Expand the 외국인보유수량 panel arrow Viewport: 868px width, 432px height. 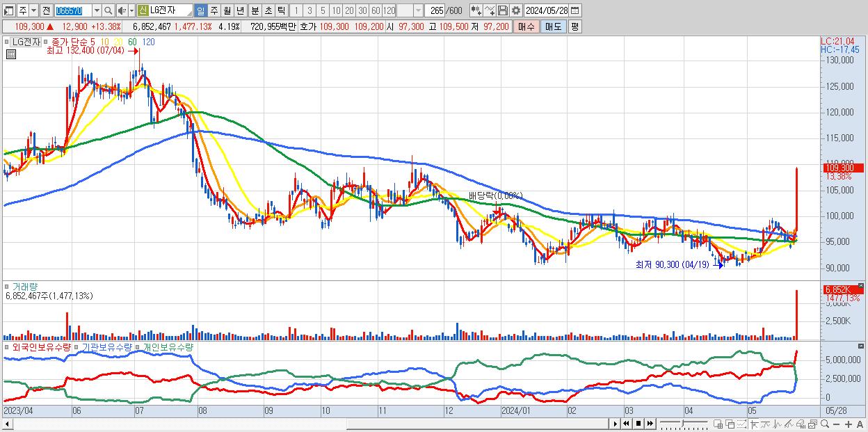pos(8,346)
